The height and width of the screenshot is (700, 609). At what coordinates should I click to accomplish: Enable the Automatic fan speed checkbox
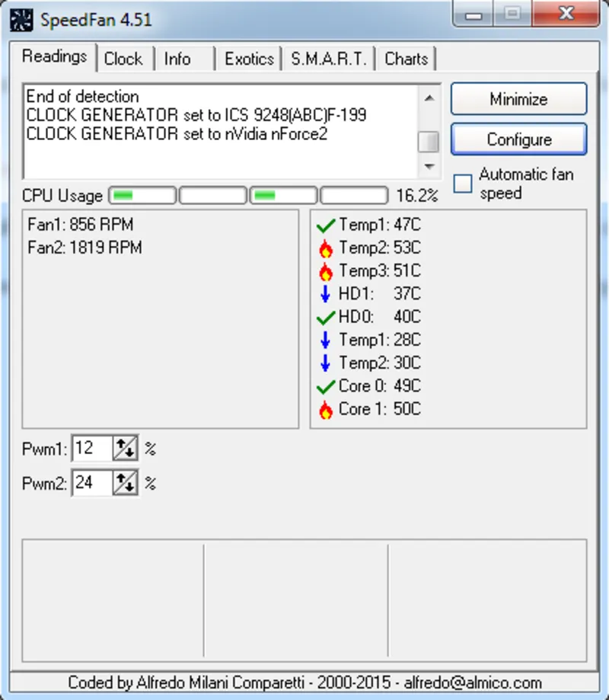(463, 184)
